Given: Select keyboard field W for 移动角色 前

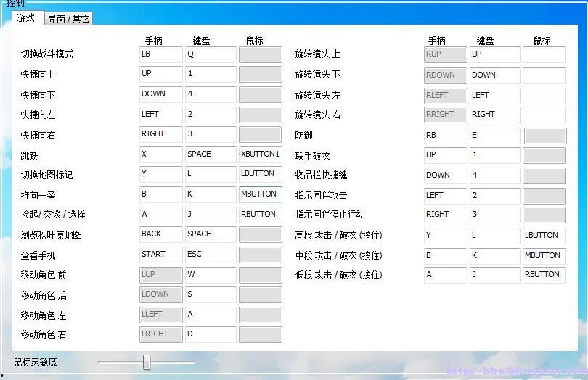Looking at the screenshot, I should tap(211, 275).
